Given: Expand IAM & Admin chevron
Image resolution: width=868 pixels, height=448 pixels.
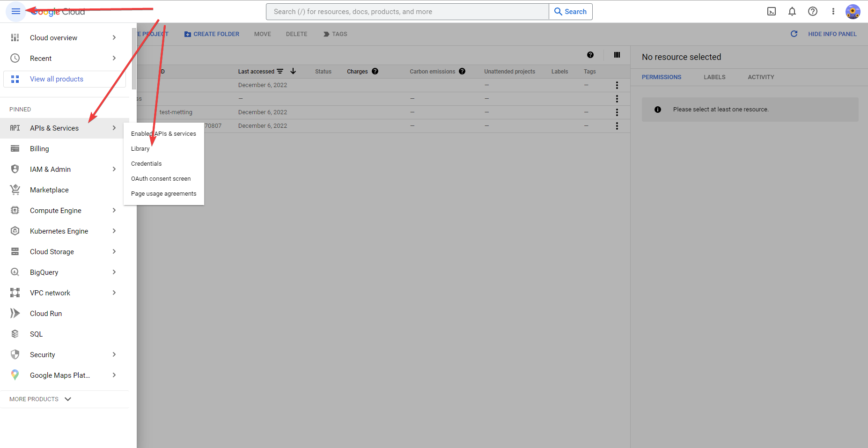Looking at the screenshot, I should 114,169.
